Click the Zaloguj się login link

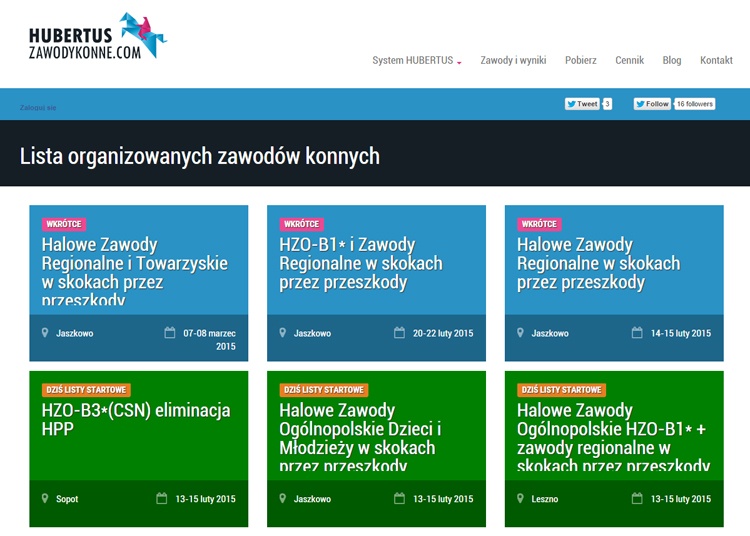pos(38,108)
